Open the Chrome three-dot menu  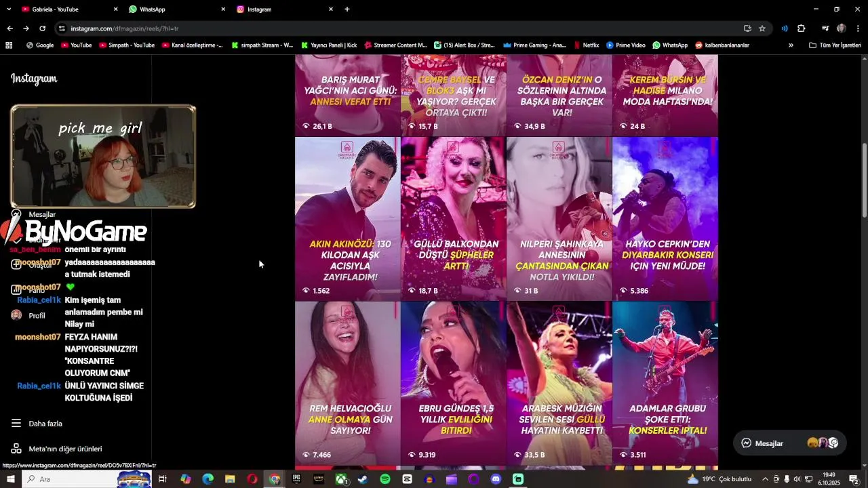(x=858, y=28)
